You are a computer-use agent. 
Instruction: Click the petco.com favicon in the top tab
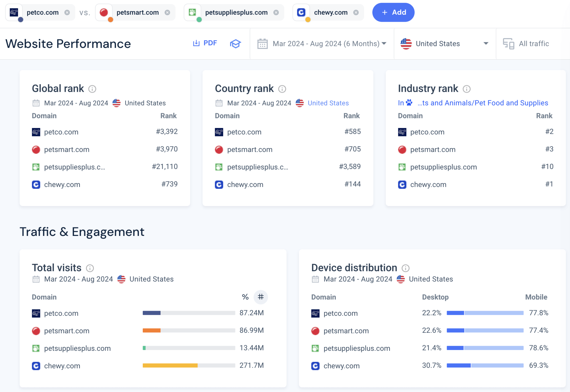click(x=14, y=13)
